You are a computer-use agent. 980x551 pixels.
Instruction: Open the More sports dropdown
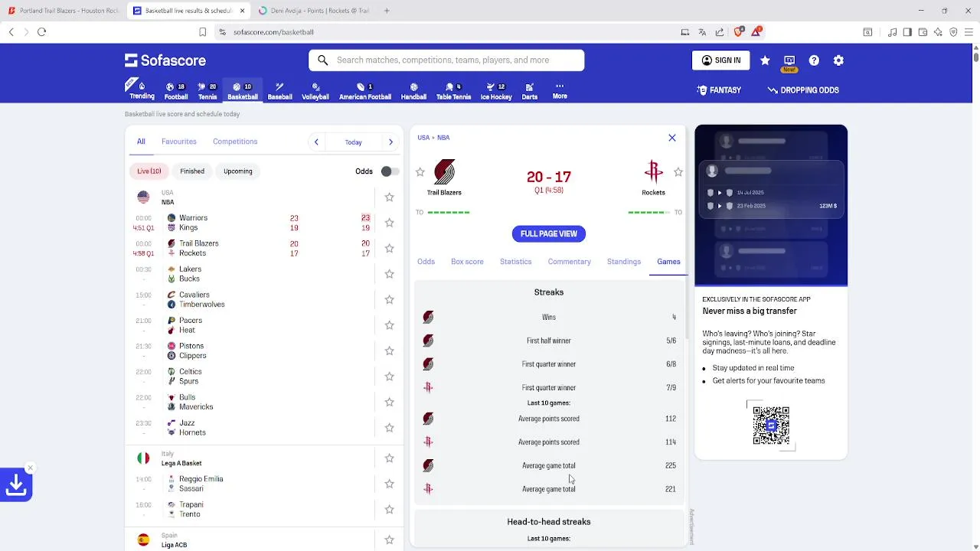click(560, 90)
